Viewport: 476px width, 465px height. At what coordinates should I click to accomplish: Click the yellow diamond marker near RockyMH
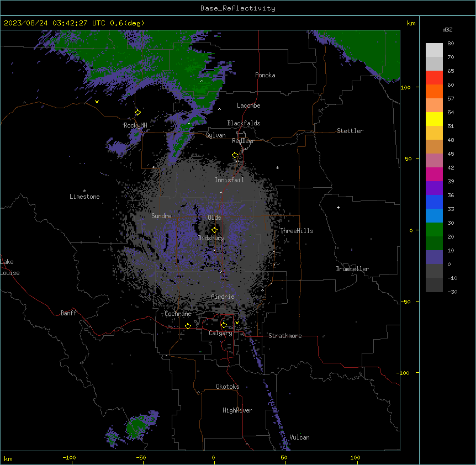click(x=138, y=113)
